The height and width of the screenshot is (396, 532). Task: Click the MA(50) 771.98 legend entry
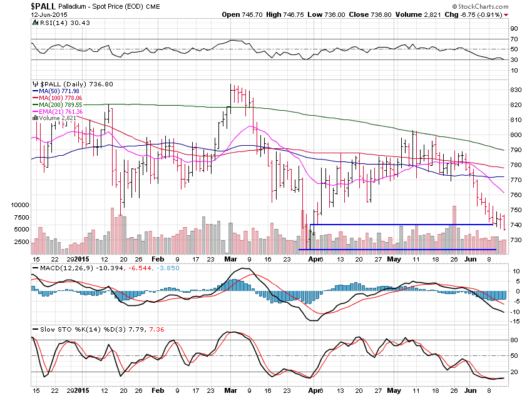(x=56, y=91)
